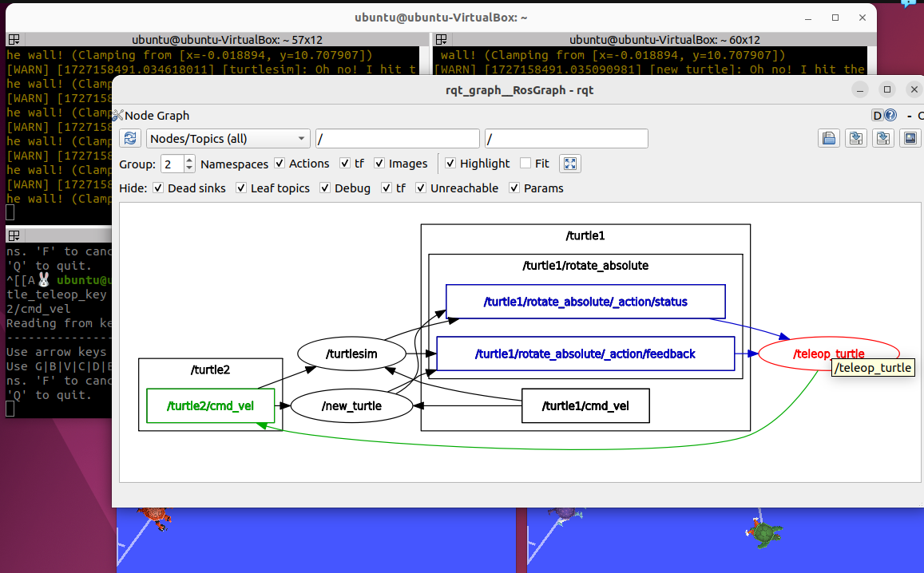Open the 60x12 terminal pane layout icon

click(x=441, y=39)
